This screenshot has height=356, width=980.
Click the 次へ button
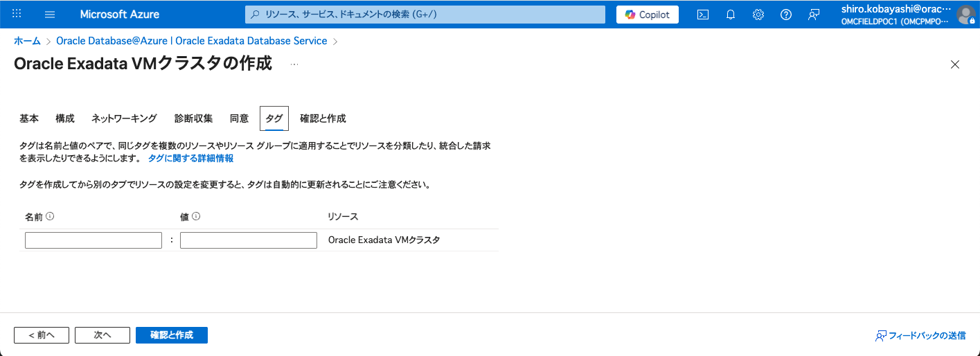[x=103, y=335]
